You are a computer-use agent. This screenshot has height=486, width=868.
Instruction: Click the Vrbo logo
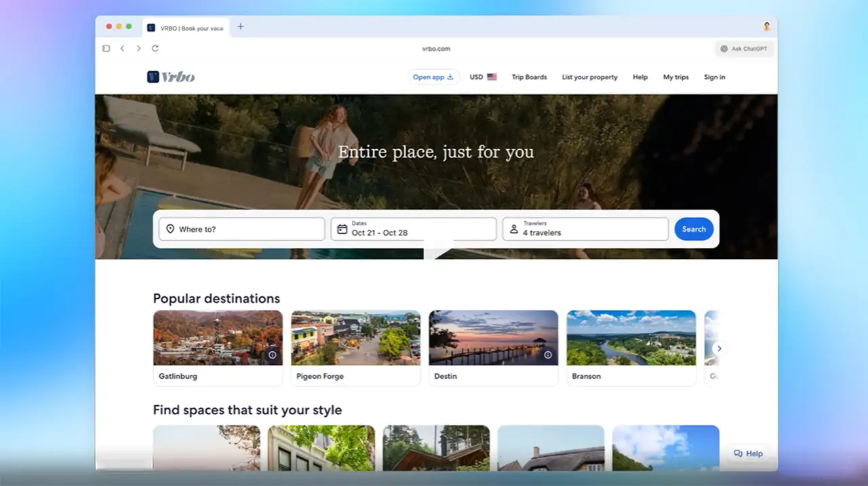(x=171, y=77)
